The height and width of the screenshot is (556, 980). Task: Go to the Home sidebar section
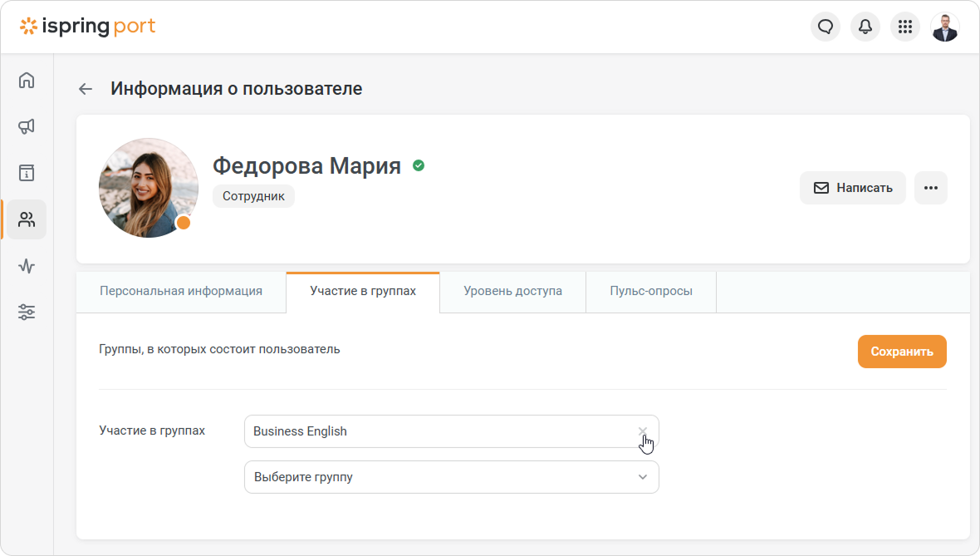(x=27, y=80)
